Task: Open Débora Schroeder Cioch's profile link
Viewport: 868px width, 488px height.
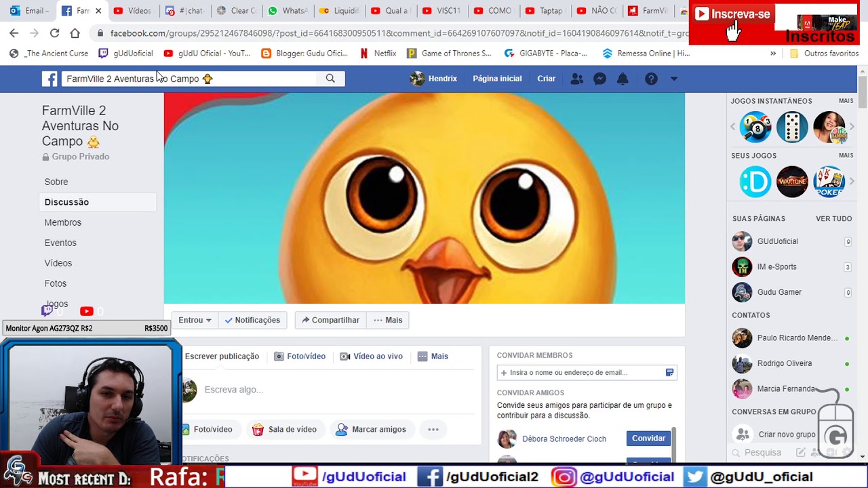Action: 564,439
